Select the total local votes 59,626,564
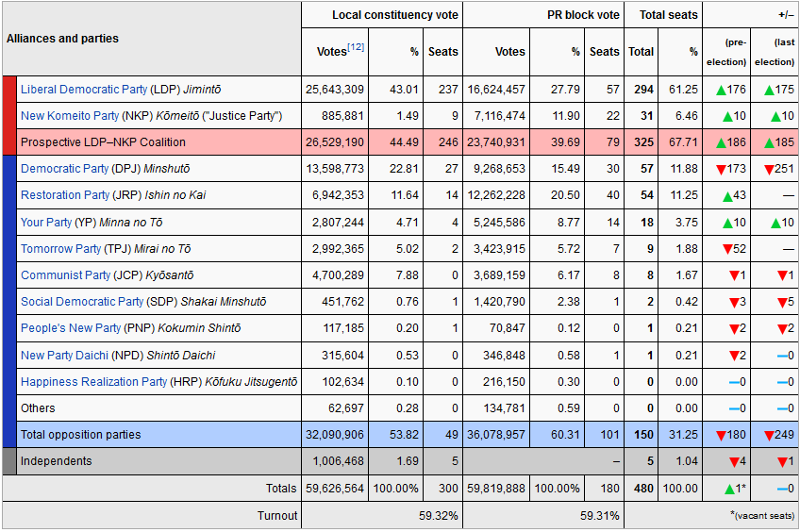This screenshot has width=800, height=532. 335,488
